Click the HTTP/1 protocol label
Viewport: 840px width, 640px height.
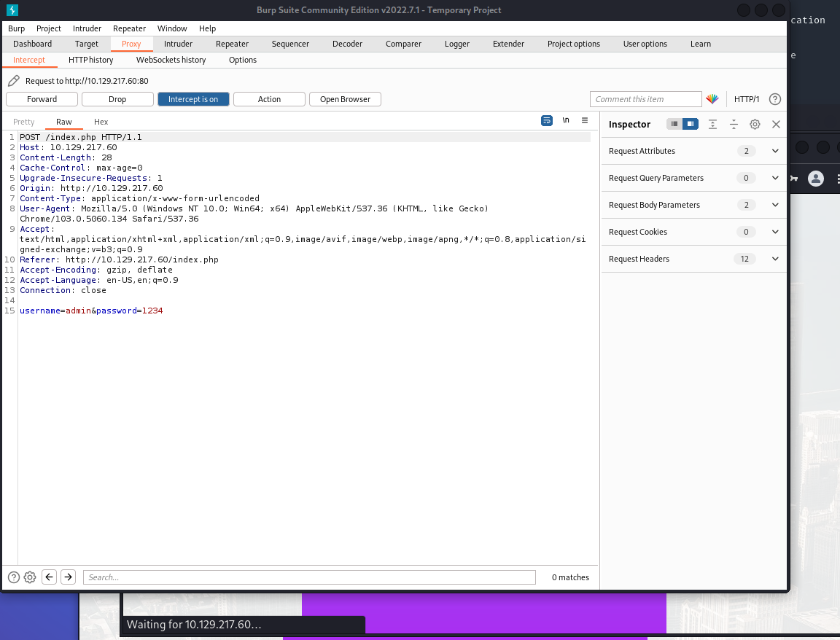click(746, 99)
